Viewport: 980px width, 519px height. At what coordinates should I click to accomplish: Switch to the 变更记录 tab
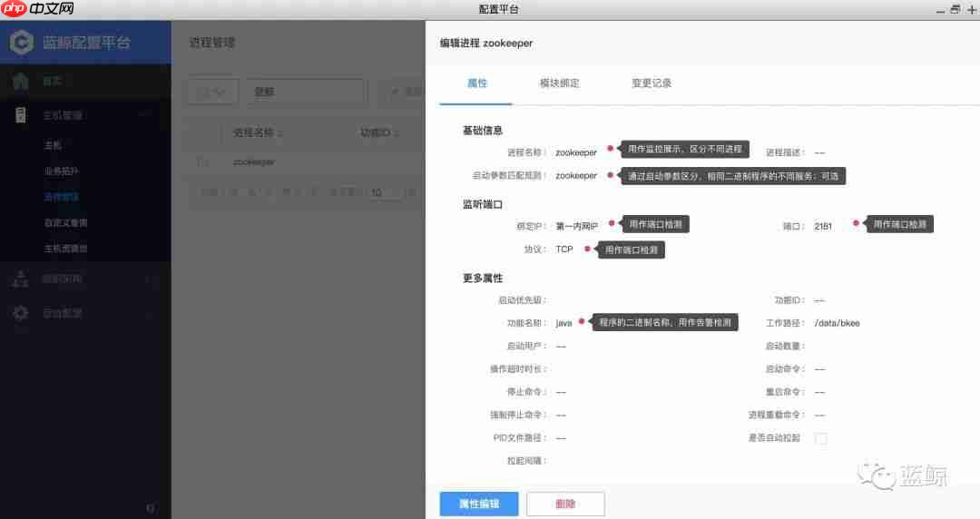pos(652,83)
